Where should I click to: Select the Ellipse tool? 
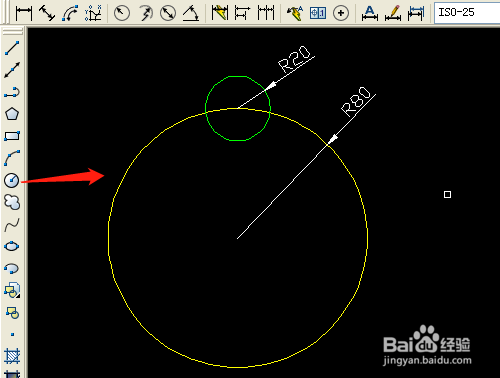point(12,246)
